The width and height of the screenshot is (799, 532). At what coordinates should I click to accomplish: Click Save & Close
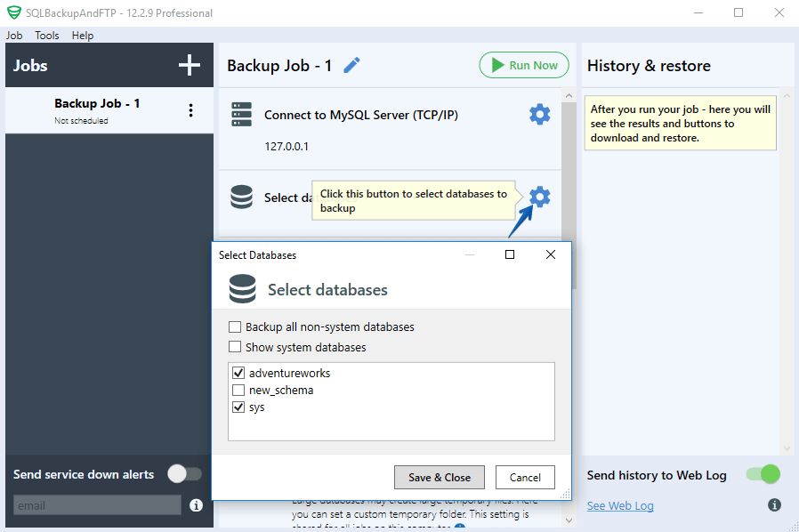tap(440, 478)
